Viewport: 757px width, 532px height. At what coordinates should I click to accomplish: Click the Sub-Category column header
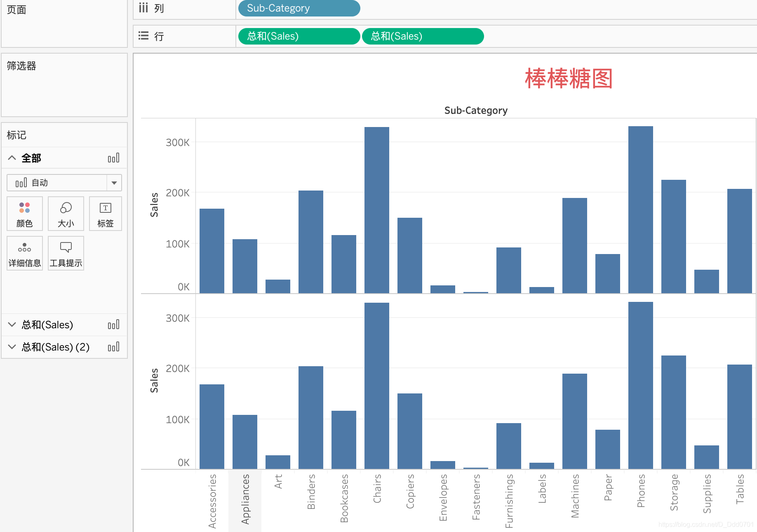click(476, 111)
